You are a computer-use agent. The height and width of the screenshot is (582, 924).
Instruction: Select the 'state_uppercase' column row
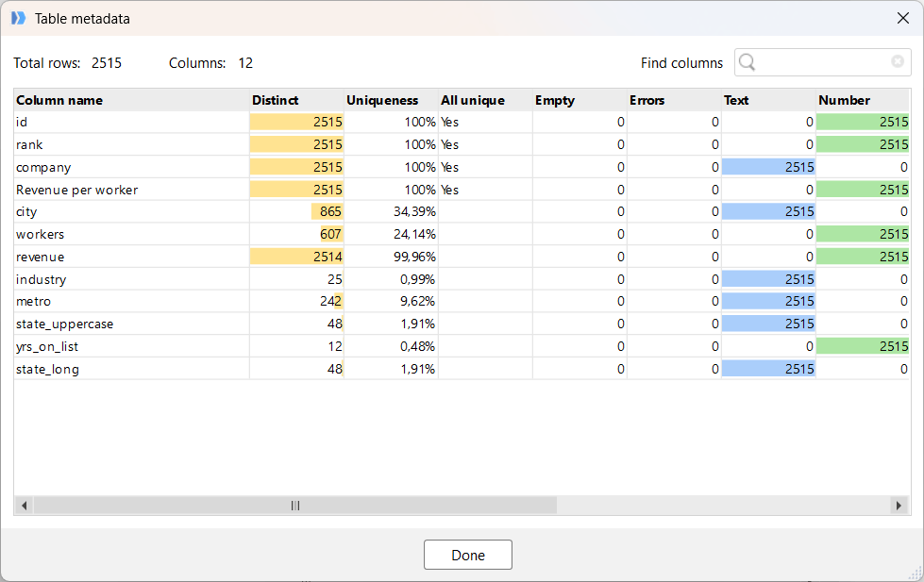point(462,324)
